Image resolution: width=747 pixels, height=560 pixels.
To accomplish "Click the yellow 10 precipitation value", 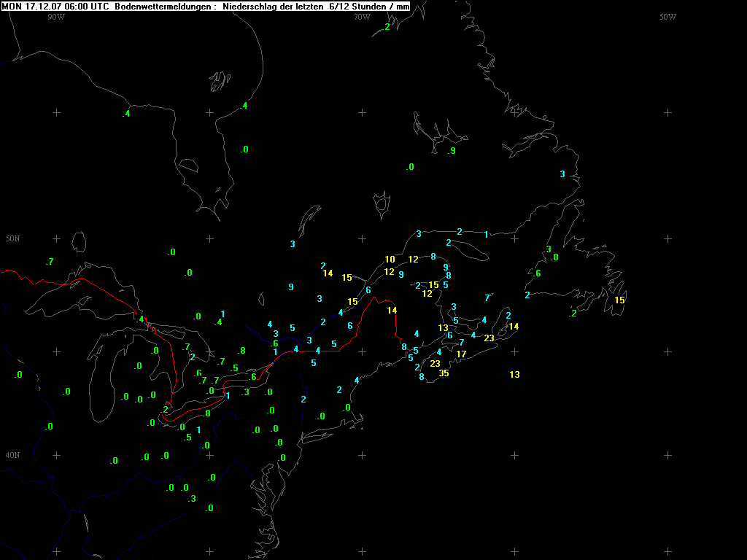I will (390, 260).
